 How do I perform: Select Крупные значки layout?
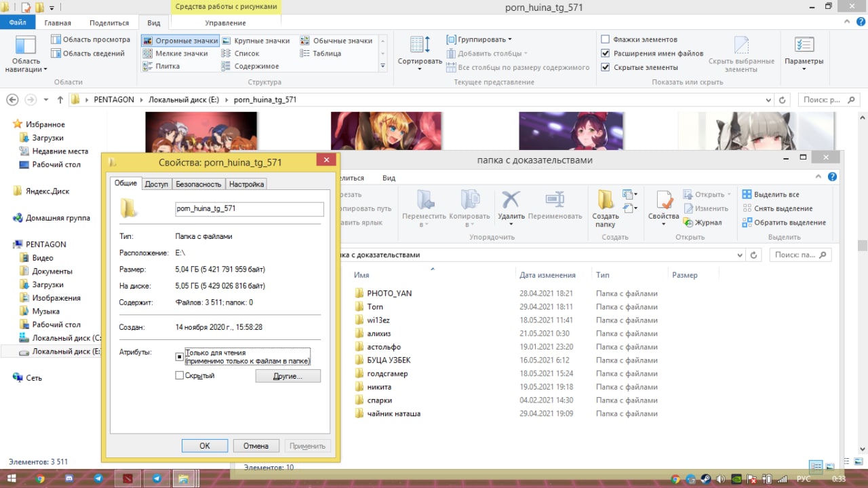click(256, 41)
